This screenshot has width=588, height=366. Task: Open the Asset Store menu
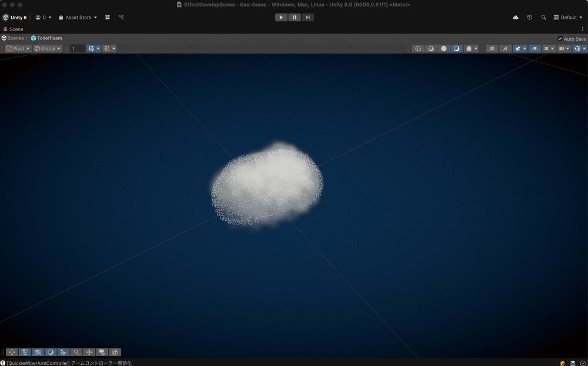[x=78, y=17]
